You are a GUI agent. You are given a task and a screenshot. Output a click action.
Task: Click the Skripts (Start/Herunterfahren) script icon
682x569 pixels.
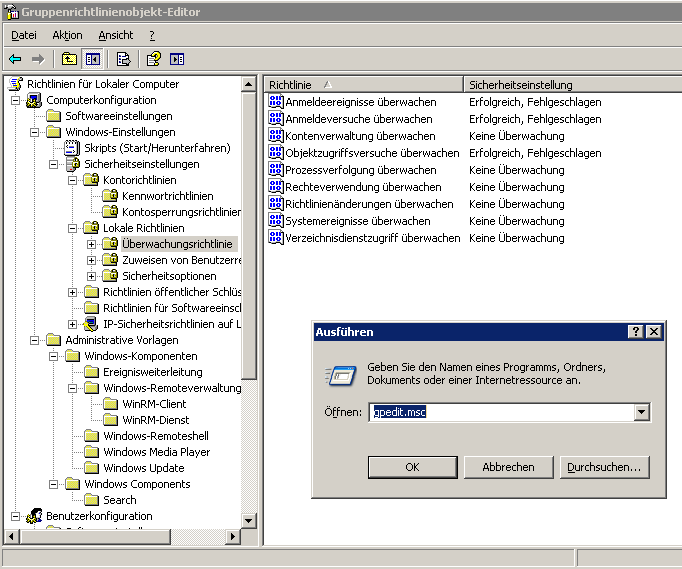(x=72, y=148)
